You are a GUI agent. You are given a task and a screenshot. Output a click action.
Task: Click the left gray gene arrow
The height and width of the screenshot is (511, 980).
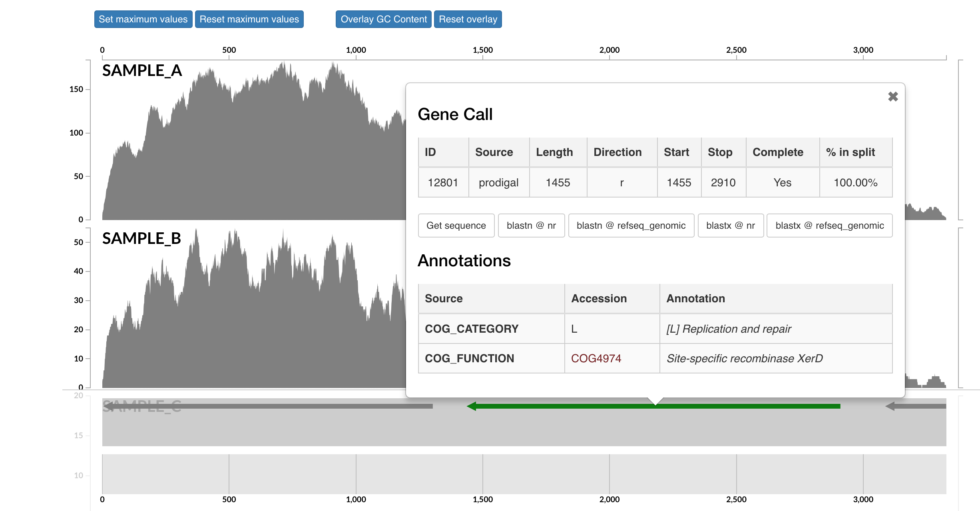(x=268, y=406)
